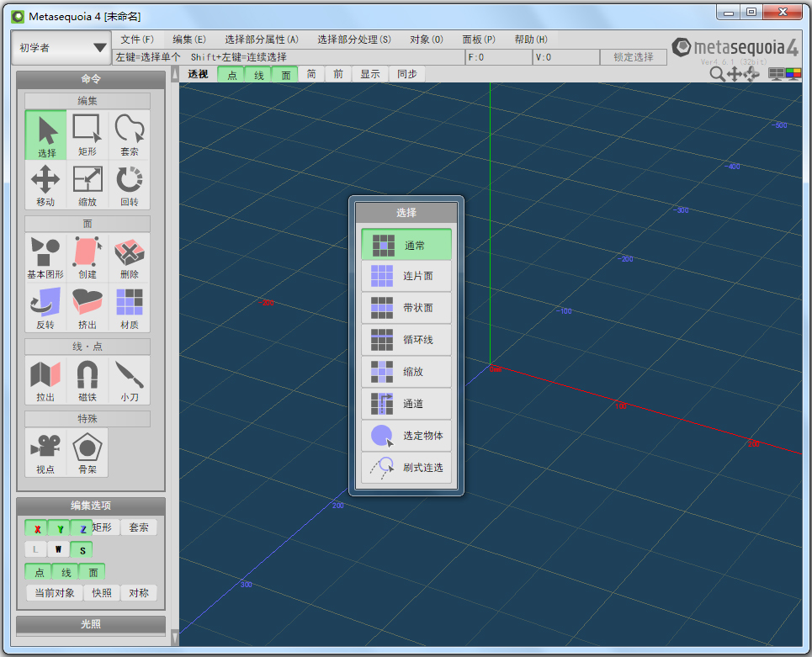The width and height of the screenshot is (812, 657).
Task: Select the 小刀 knife tool
Action: [x=130, y=380]
